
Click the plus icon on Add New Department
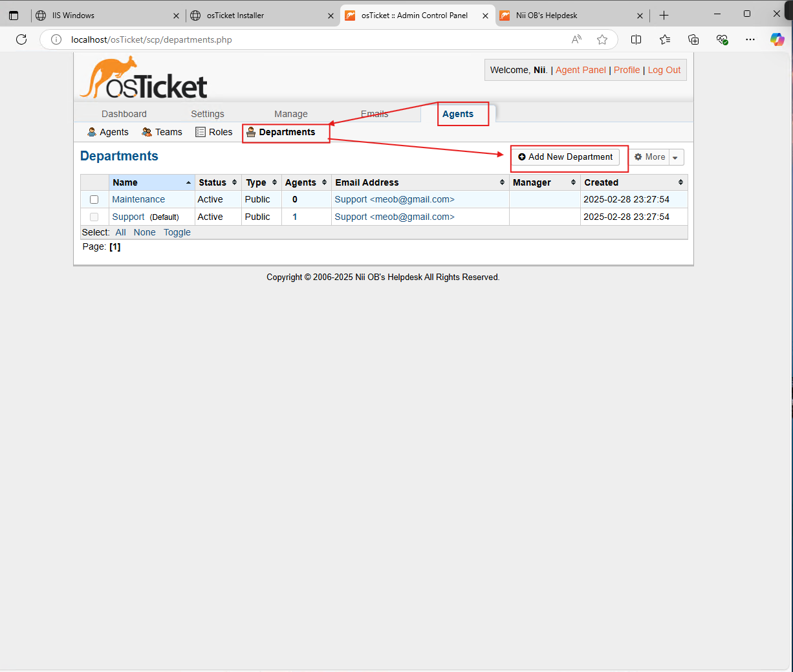point(522,157)
